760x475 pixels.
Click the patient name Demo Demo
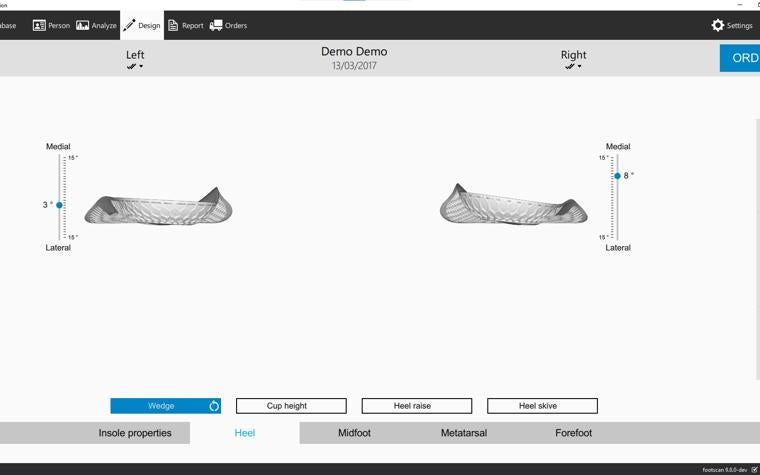pos(354,51)
